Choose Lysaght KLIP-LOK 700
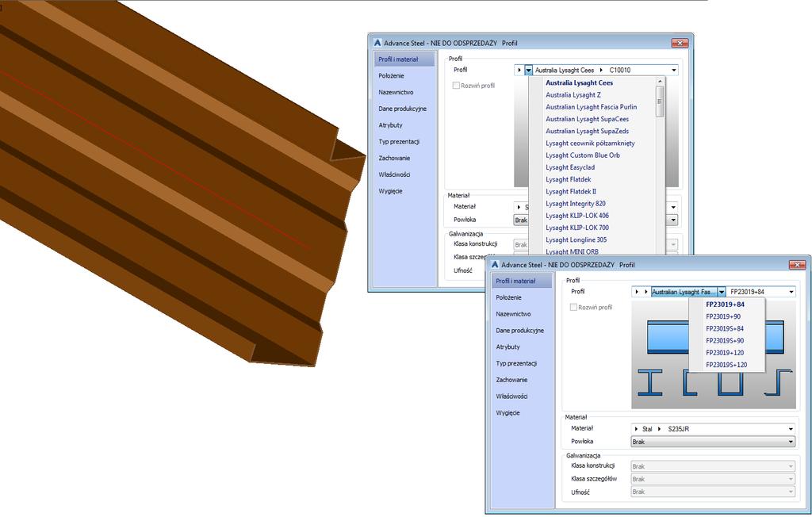812x517 pixels. pos(577,228)
